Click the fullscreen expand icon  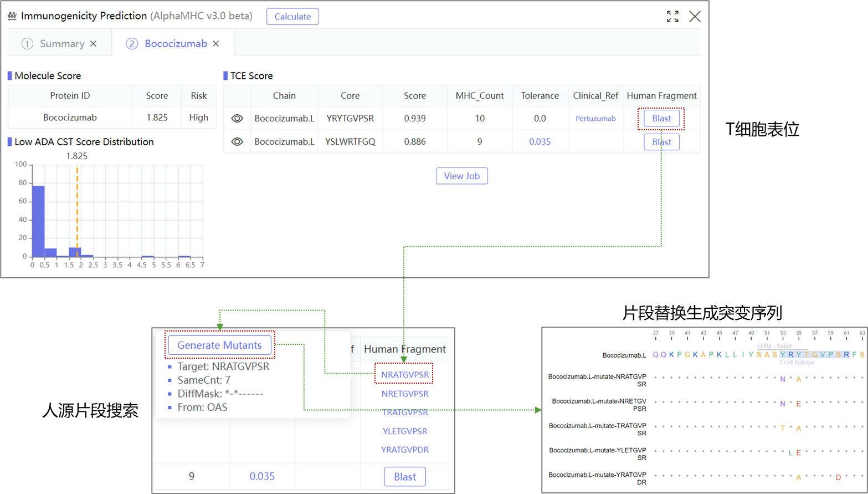point(672,17)
